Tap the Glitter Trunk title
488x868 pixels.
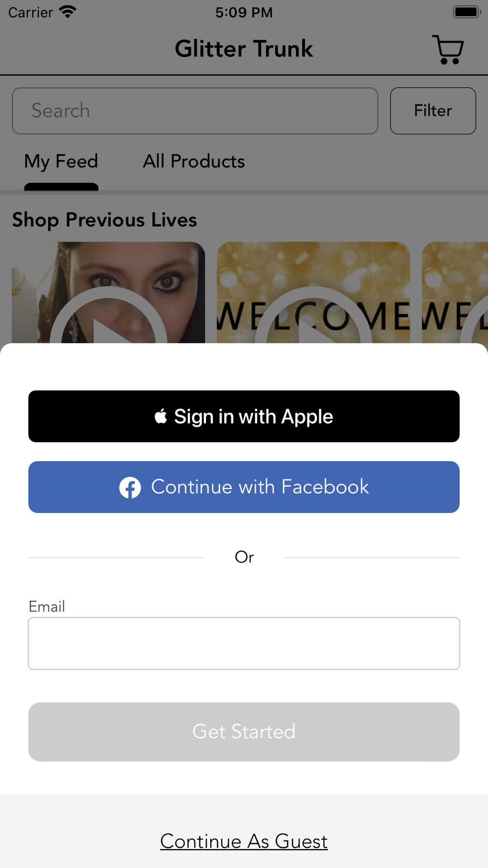(x=244, y=49)
